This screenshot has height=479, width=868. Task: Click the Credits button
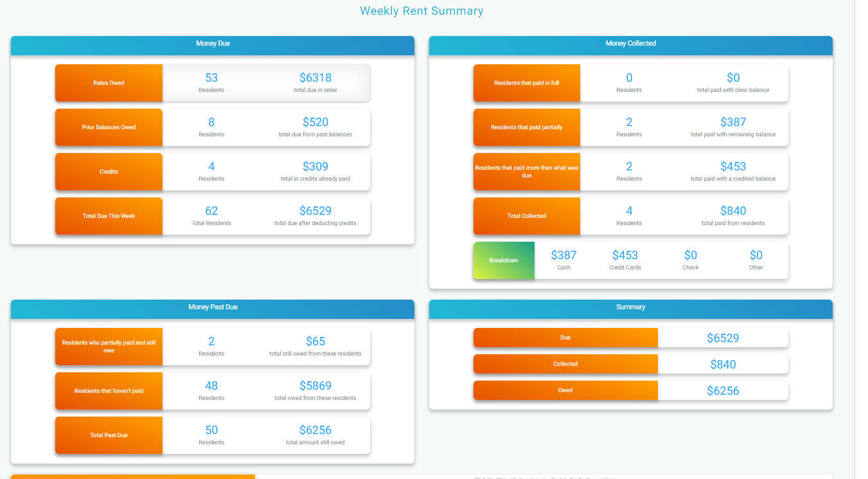coord(109,172)
